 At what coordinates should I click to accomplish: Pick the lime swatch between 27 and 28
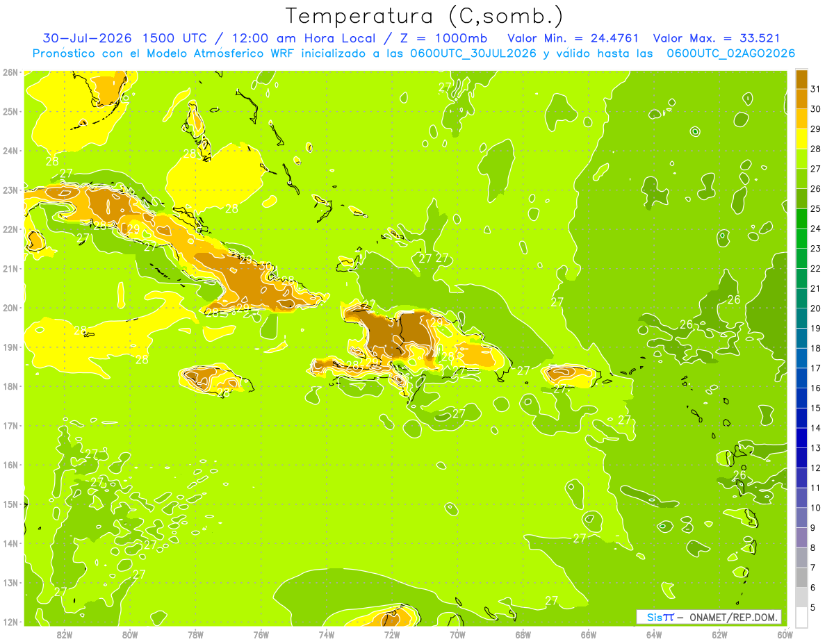[x=801, y=158]
